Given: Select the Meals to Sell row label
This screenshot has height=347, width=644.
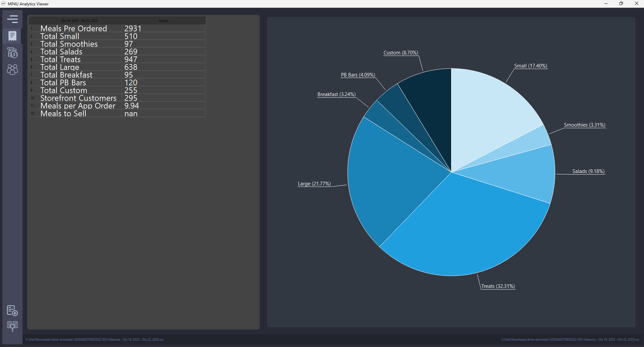Looking at the screenshot, I should tap(63, 114).
